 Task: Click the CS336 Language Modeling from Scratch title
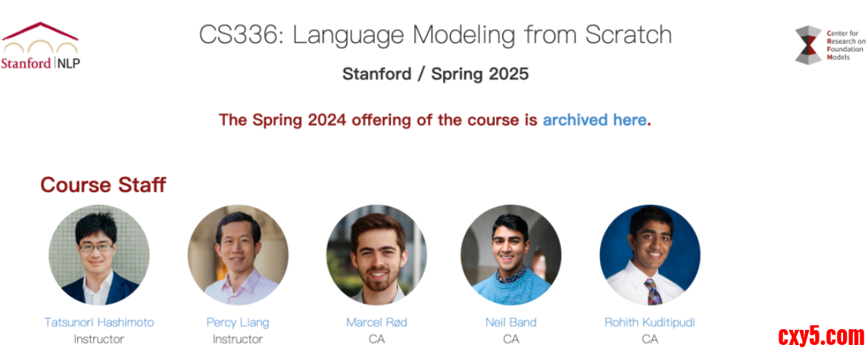(435, 35)
